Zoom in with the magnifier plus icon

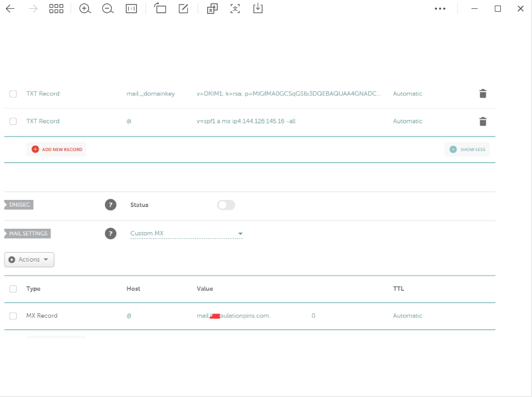coord(85,8)
